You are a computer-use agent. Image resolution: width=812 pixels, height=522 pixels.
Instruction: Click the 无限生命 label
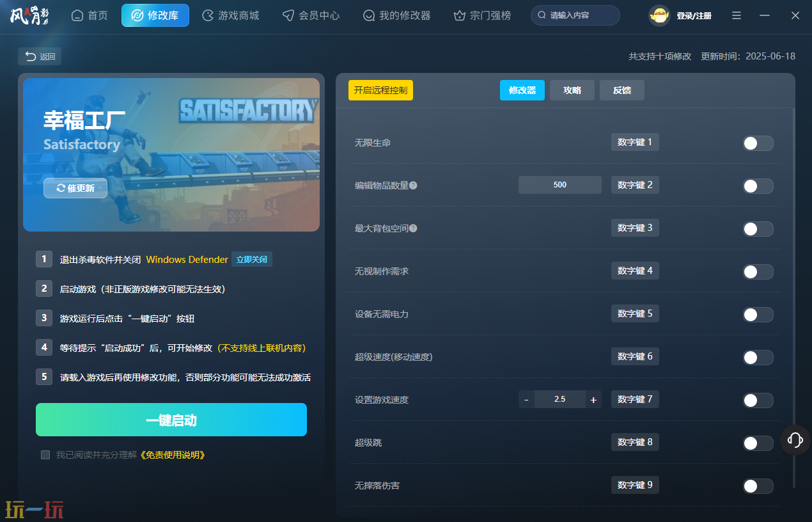tap(373, 143)
